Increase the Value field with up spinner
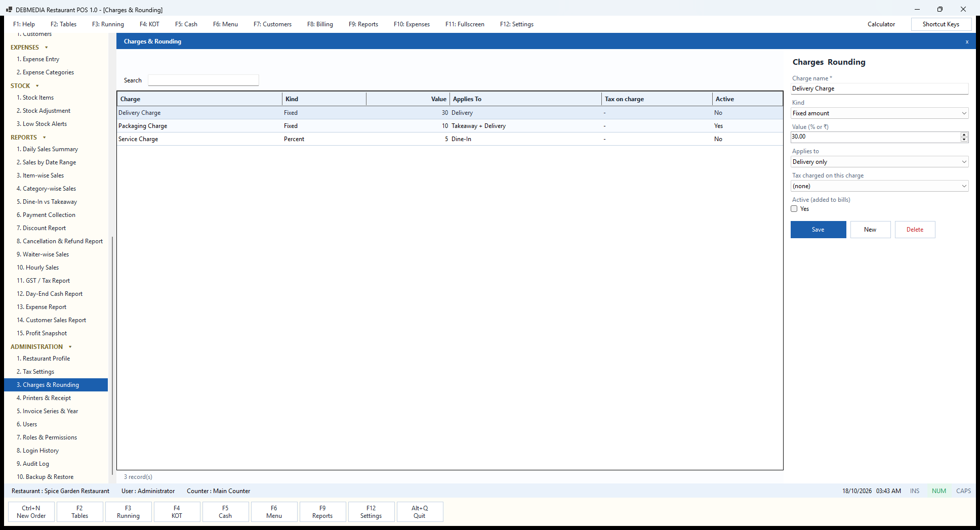The width and height of the screenshot is (980, 530). [x=964, y=135]
